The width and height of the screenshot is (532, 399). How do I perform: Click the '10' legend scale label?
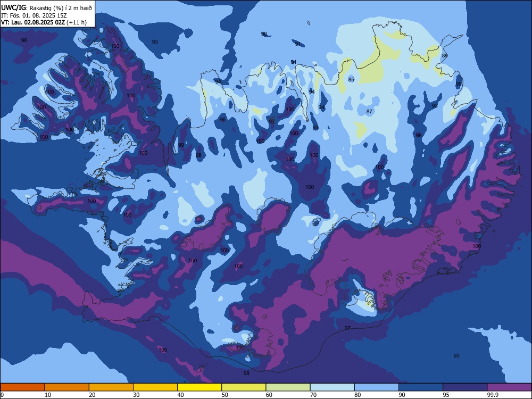tap(48, 395)
